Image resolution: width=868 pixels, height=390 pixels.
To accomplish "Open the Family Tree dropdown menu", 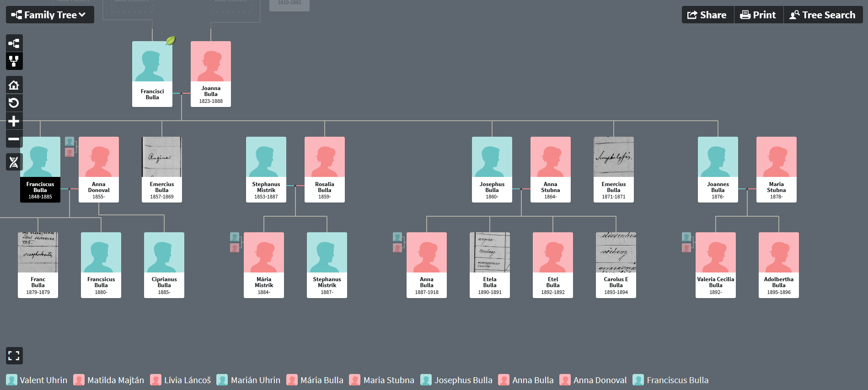I will coord(50,15).
